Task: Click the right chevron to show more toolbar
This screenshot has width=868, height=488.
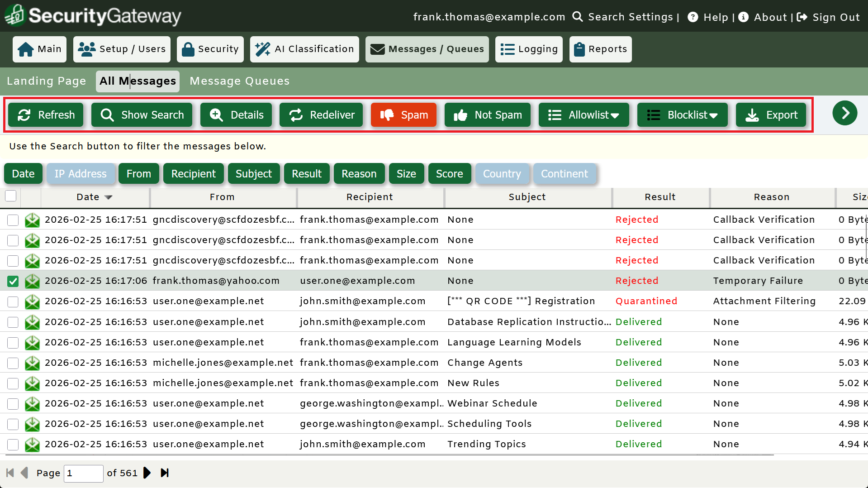Action: [845, 113]
